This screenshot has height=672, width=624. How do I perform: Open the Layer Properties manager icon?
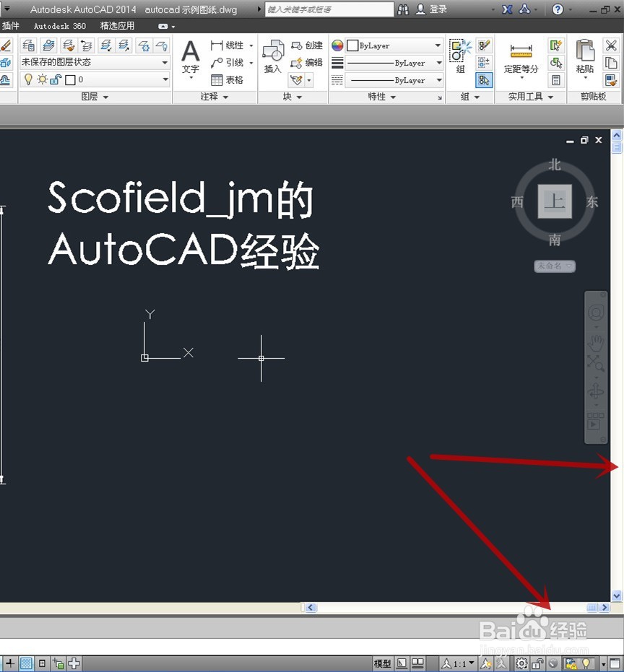(28, 45)
